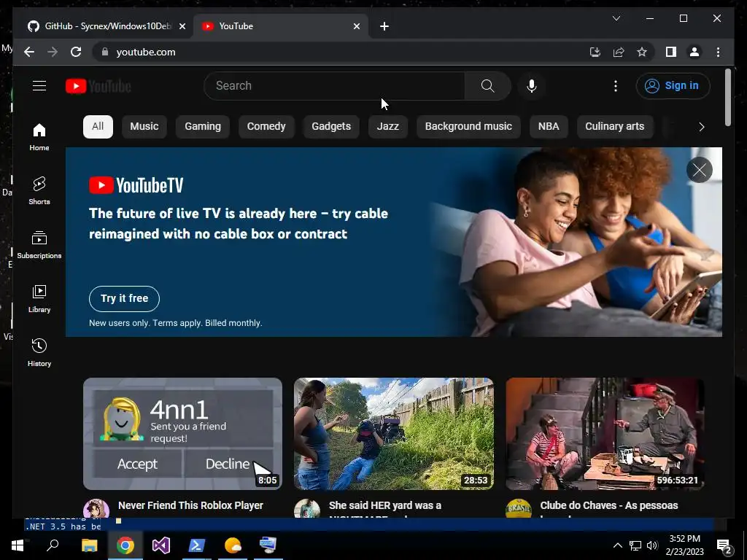
Task: Select the Jazz chip
Action: tap(388, 127)
